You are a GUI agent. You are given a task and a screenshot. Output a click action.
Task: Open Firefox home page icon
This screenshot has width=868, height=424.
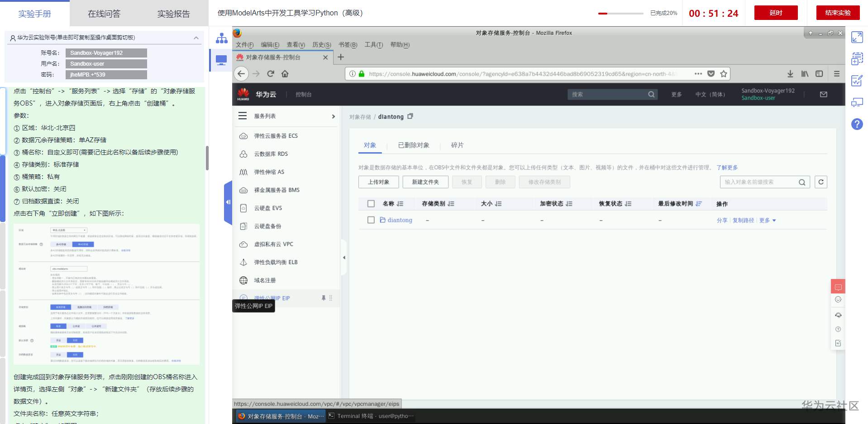pyautogui.click(x=285, y=74)
